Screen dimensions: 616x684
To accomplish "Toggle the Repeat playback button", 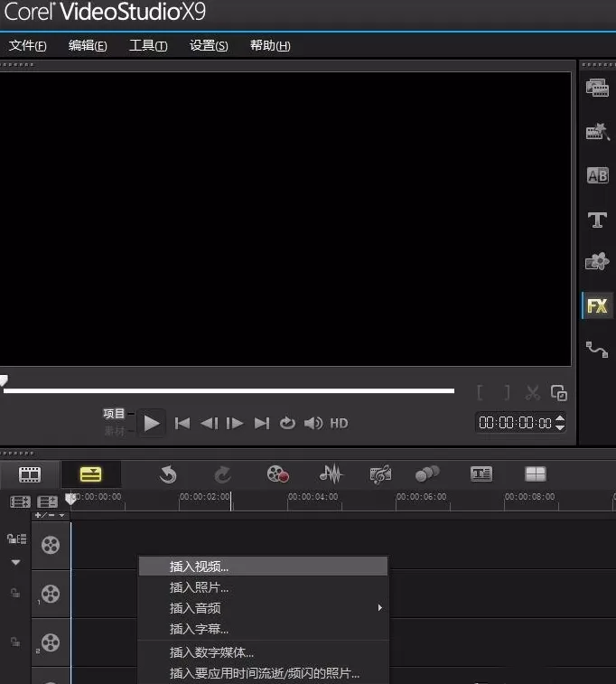I will point(287,423).
